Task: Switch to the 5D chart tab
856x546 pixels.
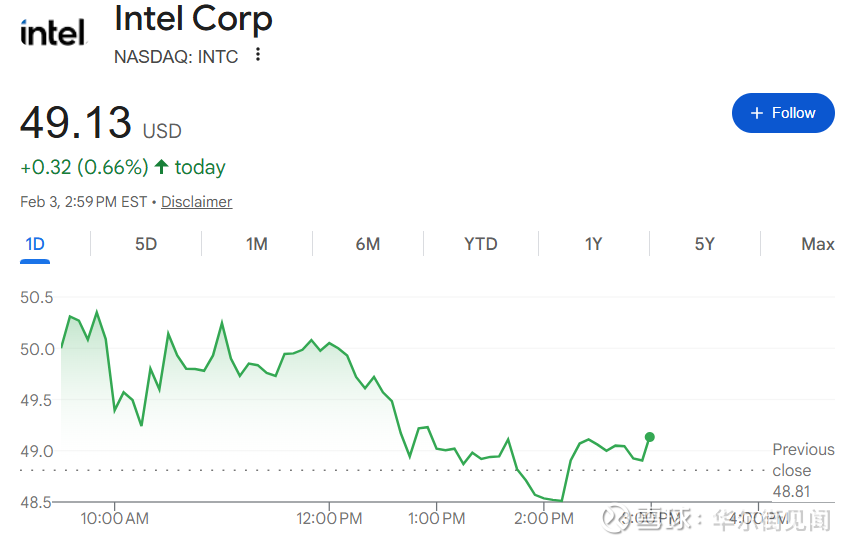Action: point(146,244)
